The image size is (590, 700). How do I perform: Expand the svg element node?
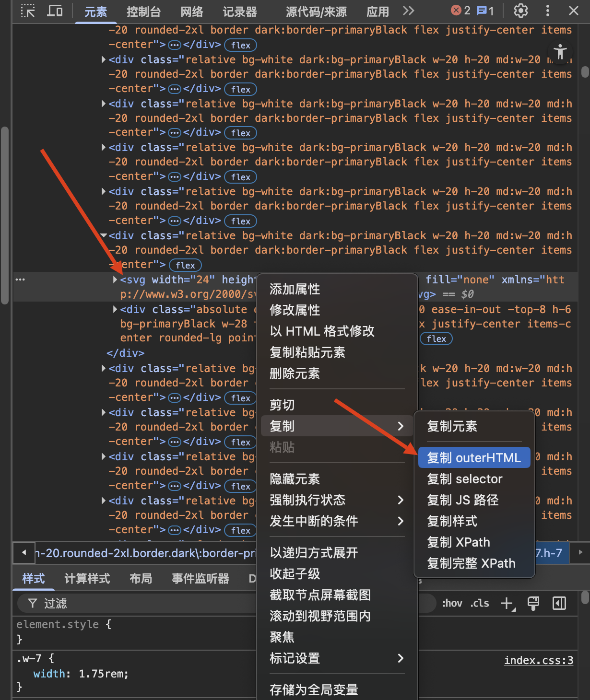(x=115, y=280)
